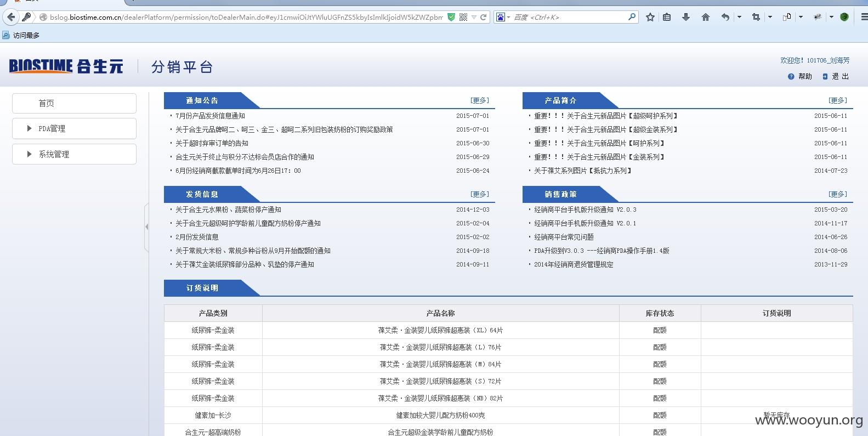
Task: Open [更多] for 通知公告
Action: click(479, 100)
